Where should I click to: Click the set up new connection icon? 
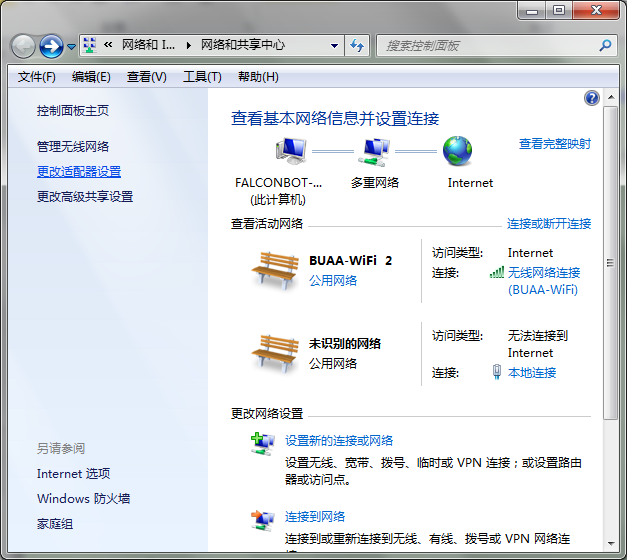tap(262, 442)
